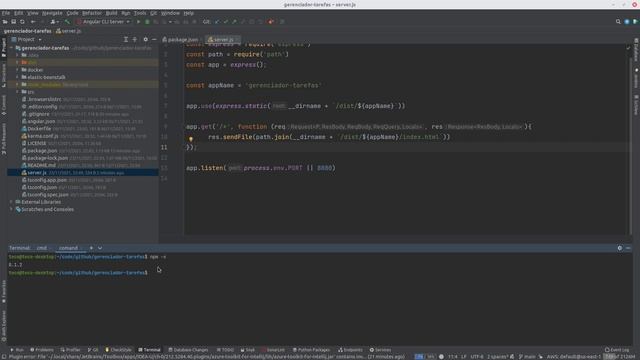Click the green Debug bug icon
Image resolution: width=640 pixels, height=360 pixels.
tap(147, 22)
